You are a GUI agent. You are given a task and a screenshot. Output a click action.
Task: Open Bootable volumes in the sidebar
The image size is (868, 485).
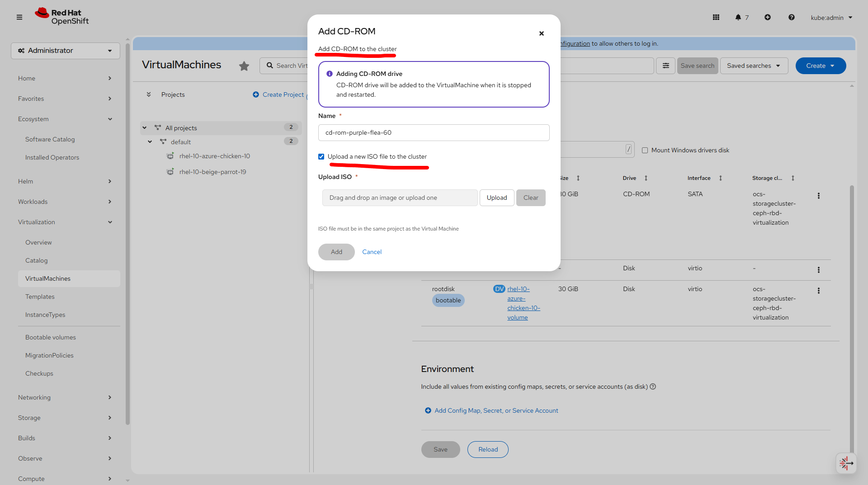point(51,337)
